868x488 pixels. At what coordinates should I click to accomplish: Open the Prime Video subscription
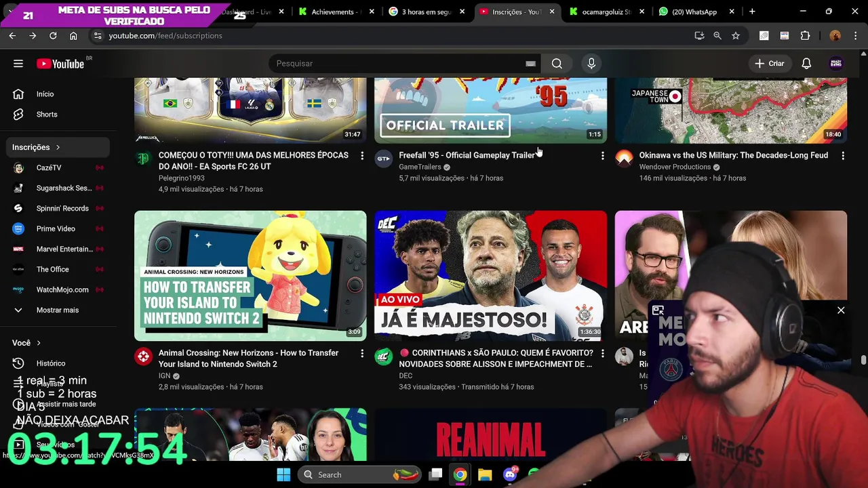pos(58,228)
